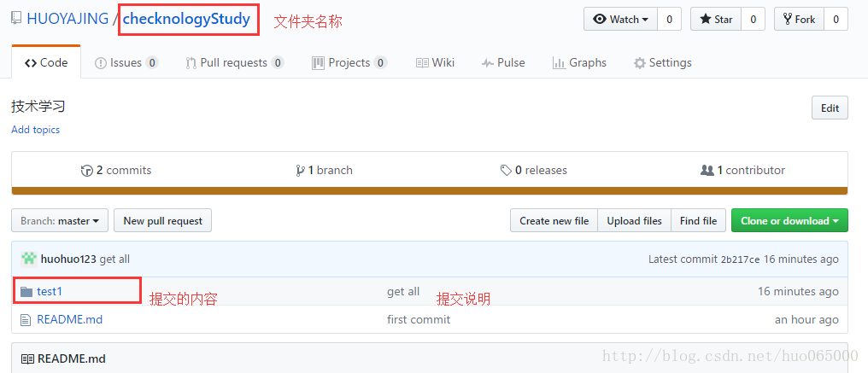
Task: Open commit hash 2b217ce
Action: [740, 259]
